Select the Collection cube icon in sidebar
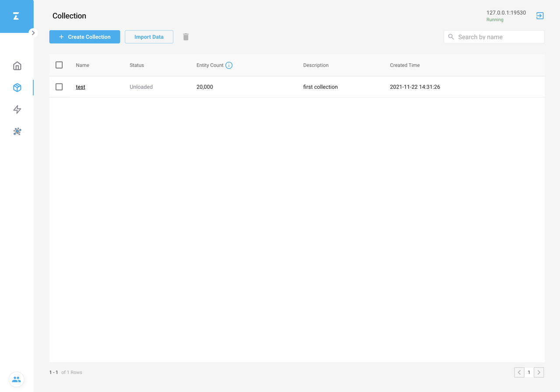Image resolution: width=560 pixels, height=392 pixels. point(17,87)
